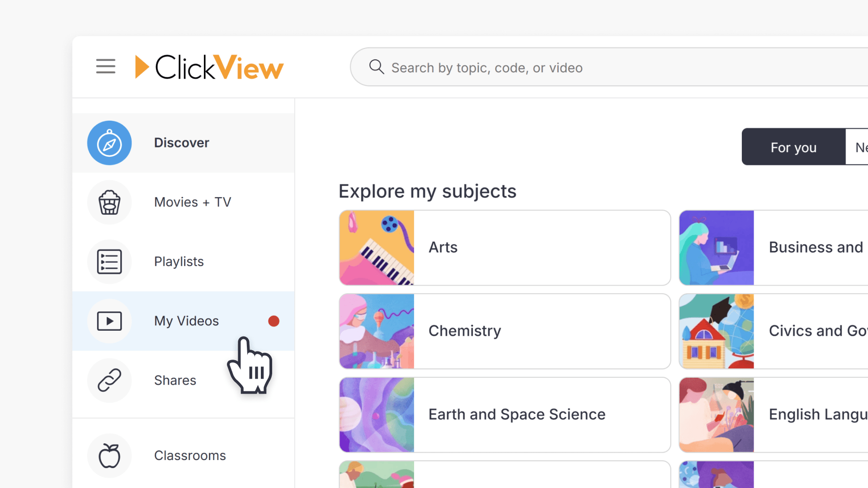Open My Videos play icon
The image size is (868, 488).
[x=109, y=321]
